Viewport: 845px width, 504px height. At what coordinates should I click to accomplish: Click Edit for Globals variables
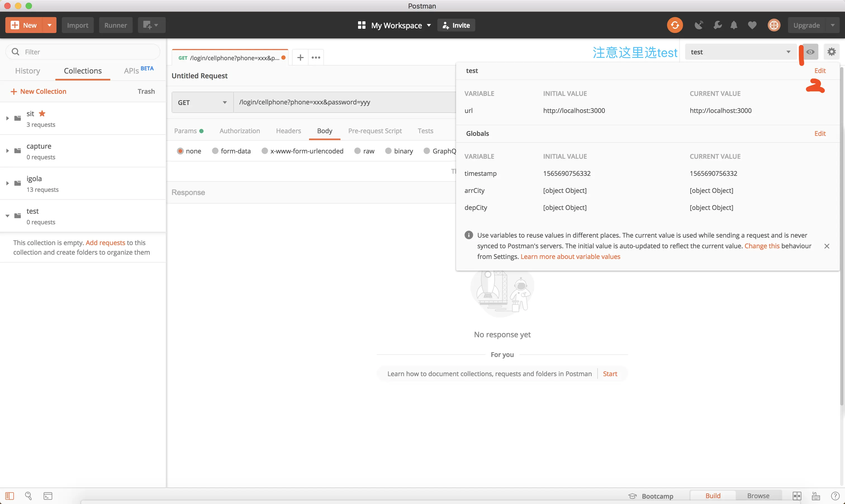(x=820, y=134)
